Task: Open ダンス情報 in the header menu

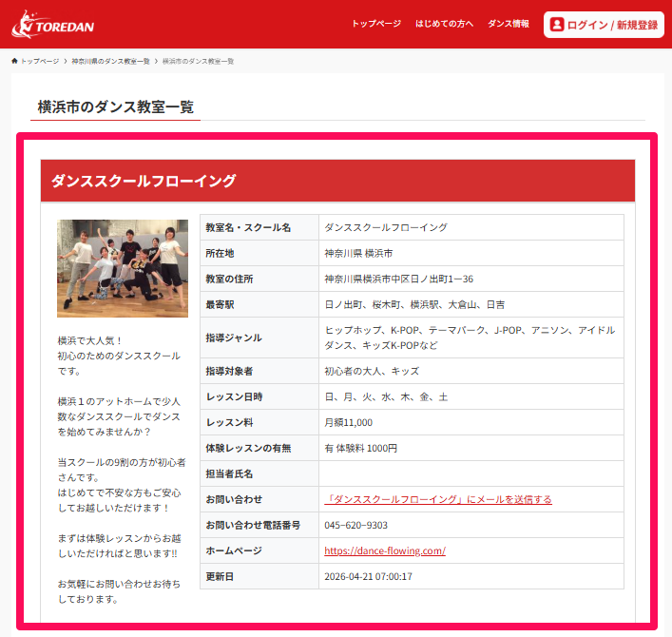Action: pyautogui.click(x=509, y=24)
